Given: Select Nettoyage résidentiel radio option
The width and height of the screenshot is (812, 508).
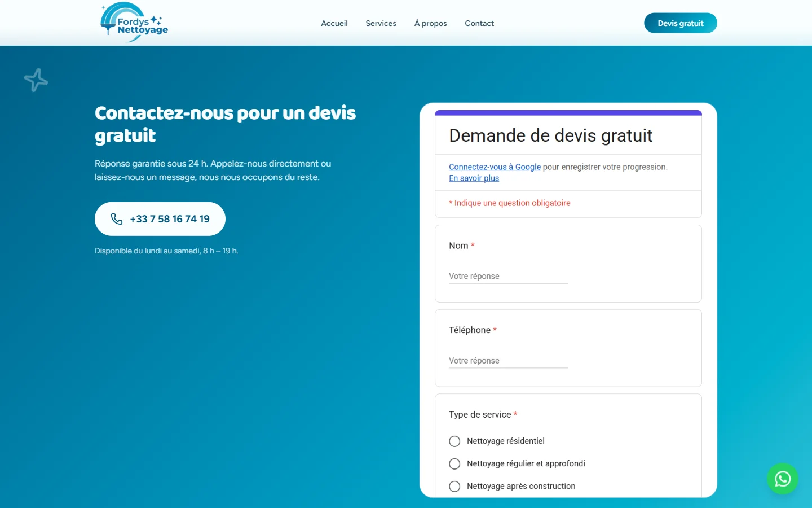Looking at the screenshot, I should (454, 441).
